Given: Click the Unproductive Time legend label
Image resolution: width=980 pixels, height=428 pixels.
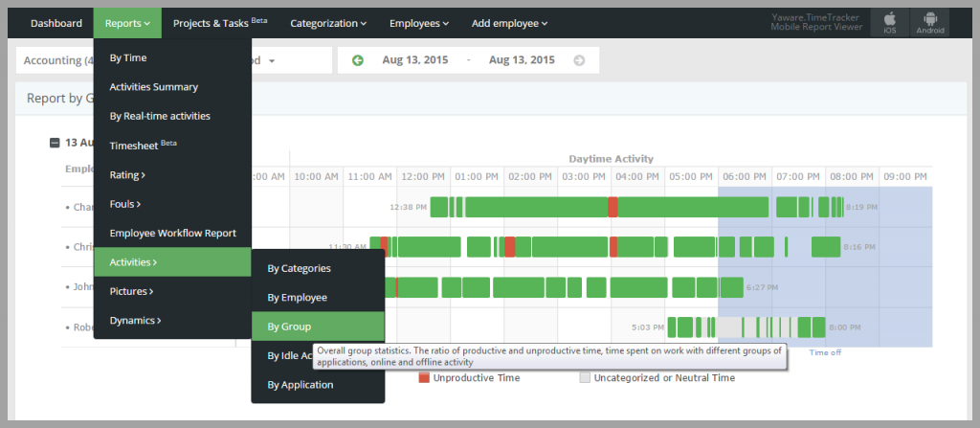Looking at the screenshot, I should coord(477,378).
